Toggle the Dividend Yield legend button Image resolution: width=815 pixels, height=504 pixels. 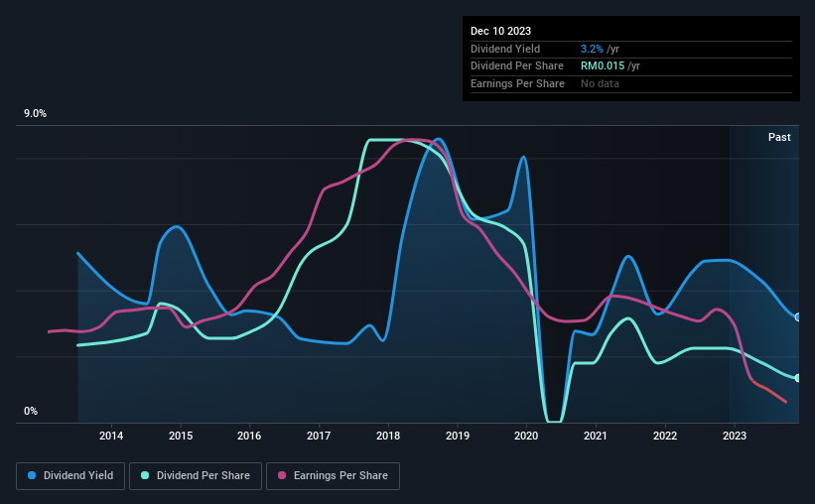70,476
